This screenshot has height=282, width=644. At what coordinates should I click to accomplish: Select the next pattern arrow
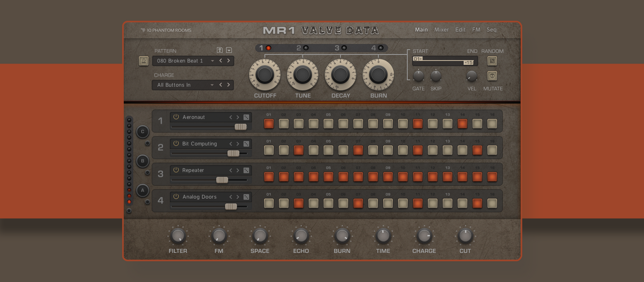(228, 61)
